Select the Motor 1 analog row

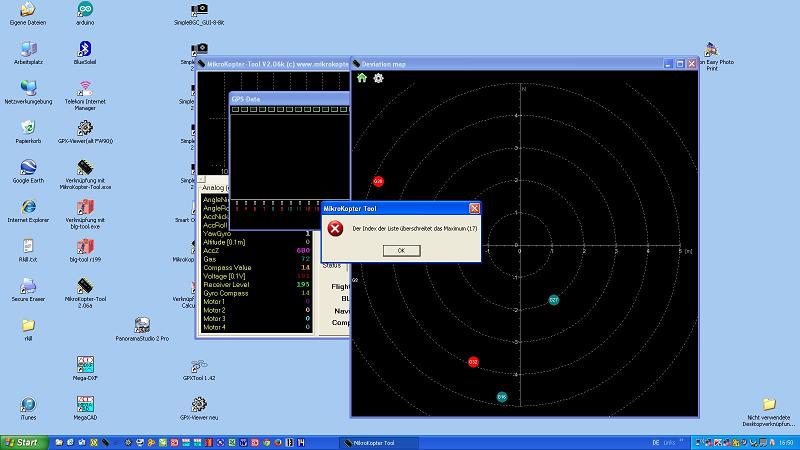[x=257, y=302]
